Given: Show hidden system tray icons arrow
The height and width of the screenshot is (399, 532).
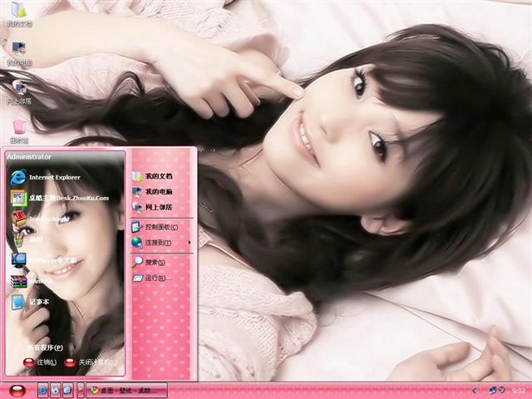Looking at the screenshot, I should pos(475,391).
